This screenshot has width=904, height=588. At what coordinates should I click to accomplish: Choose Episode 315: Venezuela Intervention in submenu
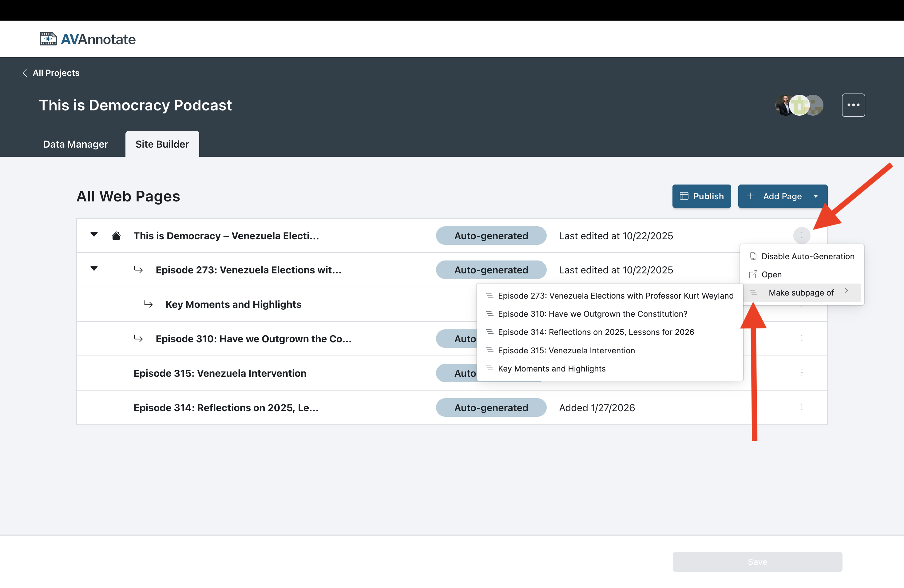(566, 351)
